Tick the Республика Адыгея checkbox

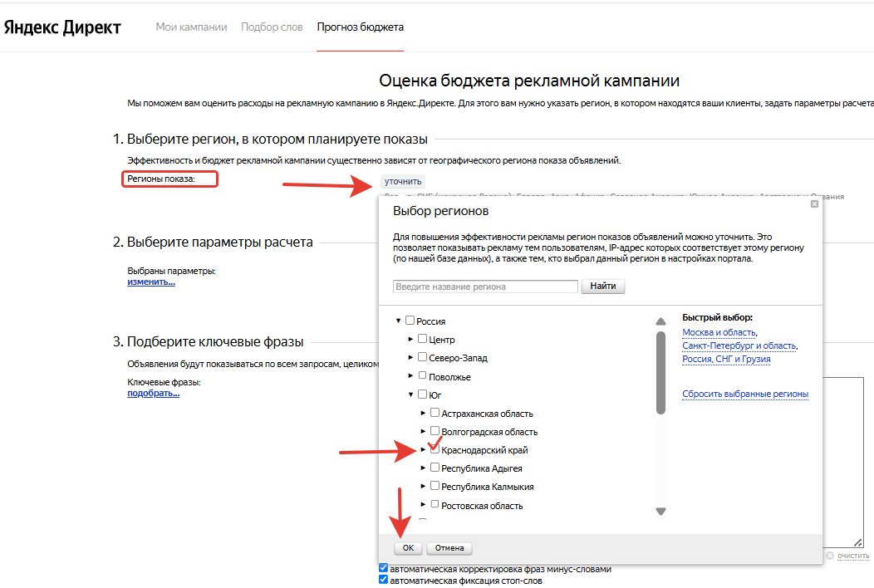pyautogui.click(x=435, y=468)
